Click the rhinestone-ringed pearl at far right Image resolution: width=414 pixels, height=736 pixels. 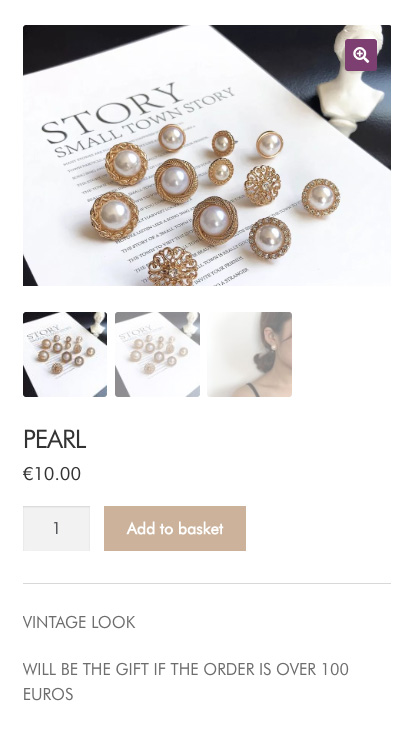pyautogui.click(x=321, y=198)
